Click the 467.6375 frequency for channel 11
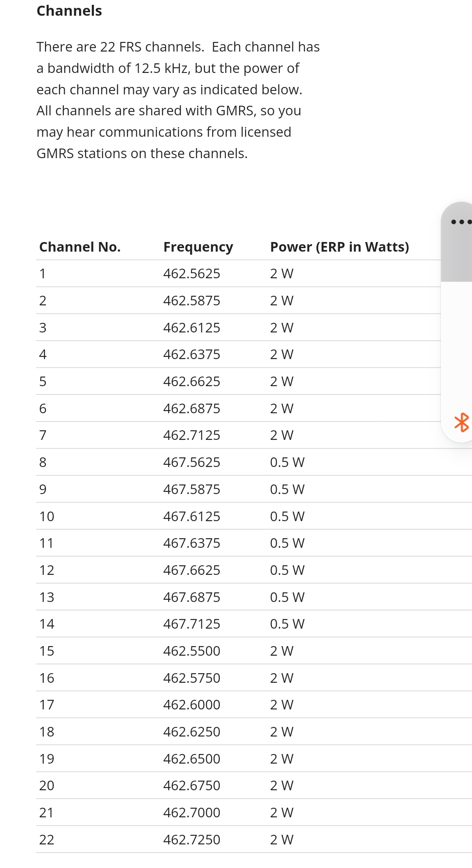Image resolution: width=472 pixels, height=868 pixels. [x=191, y=543]
